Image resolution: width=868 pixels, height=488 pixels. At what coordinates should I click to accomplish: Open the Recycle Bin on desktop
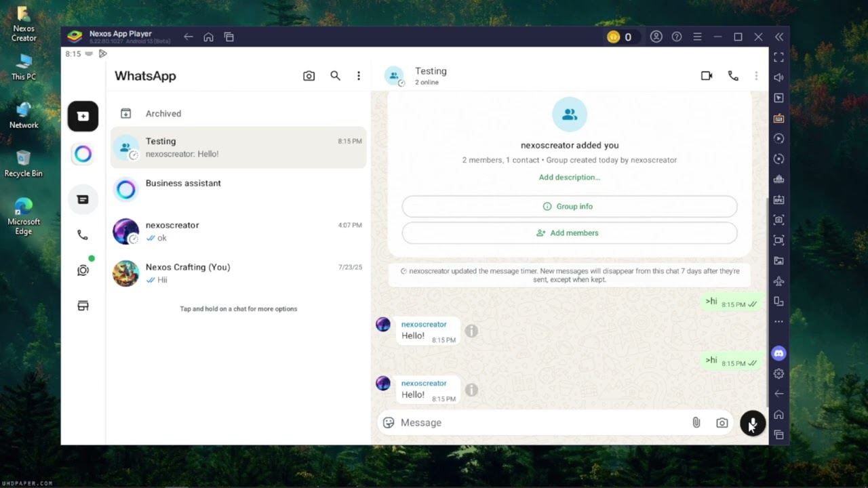[x=24, y=163]
